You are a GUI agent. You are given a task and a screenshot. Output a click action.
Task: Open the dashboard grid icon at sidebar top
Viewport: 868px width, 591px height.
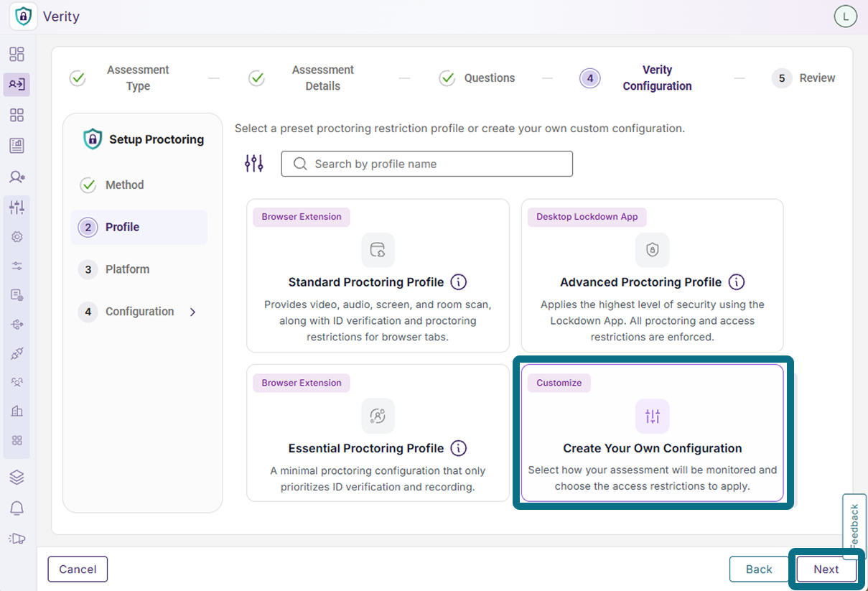pyautogui.click(x=17, y=54)
